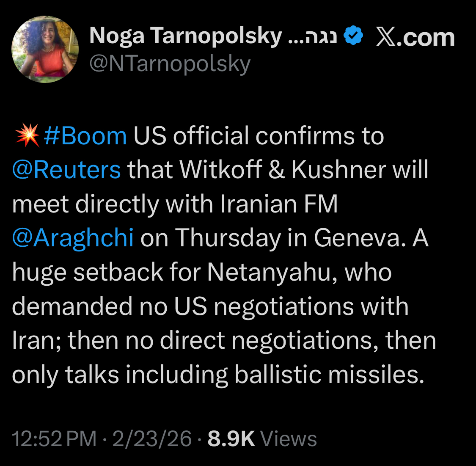Viewport: 476px width, 466px height.
Task: Click the 12:52 PM timestamp
Action: tap(54, 439)
